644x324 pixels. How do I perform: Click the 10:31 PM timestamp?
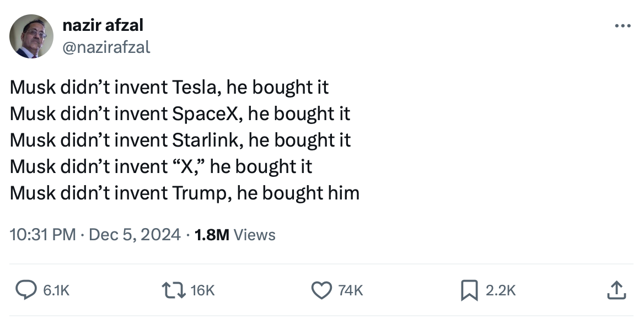(x=42, y=235)
